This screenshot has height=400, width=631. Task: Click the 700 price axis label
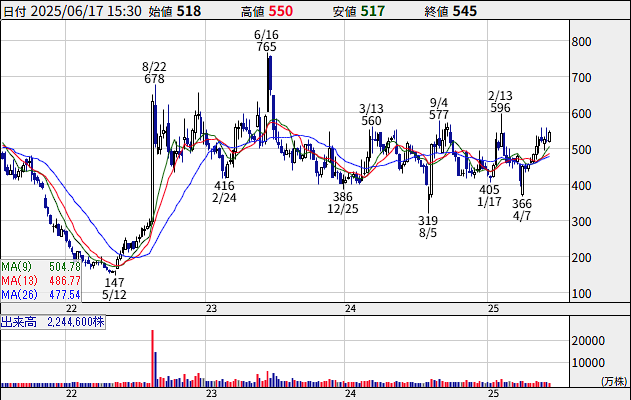coord(582,78)
